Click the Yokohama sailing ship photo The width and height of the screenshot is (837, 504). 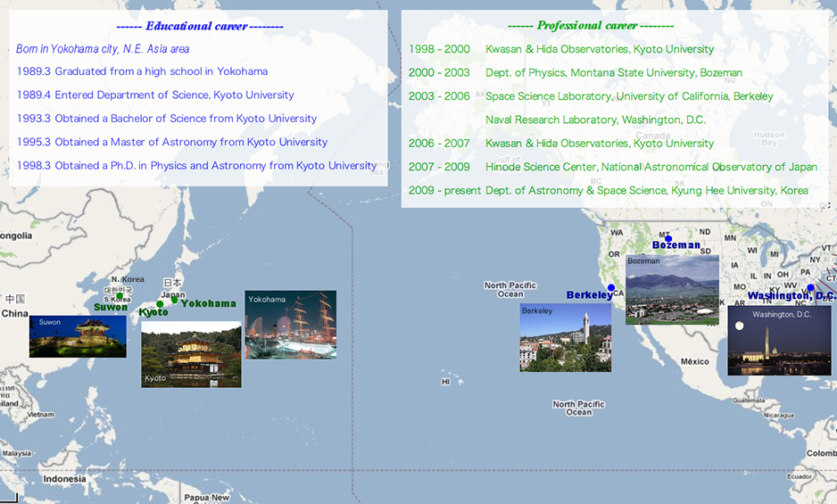290,325
